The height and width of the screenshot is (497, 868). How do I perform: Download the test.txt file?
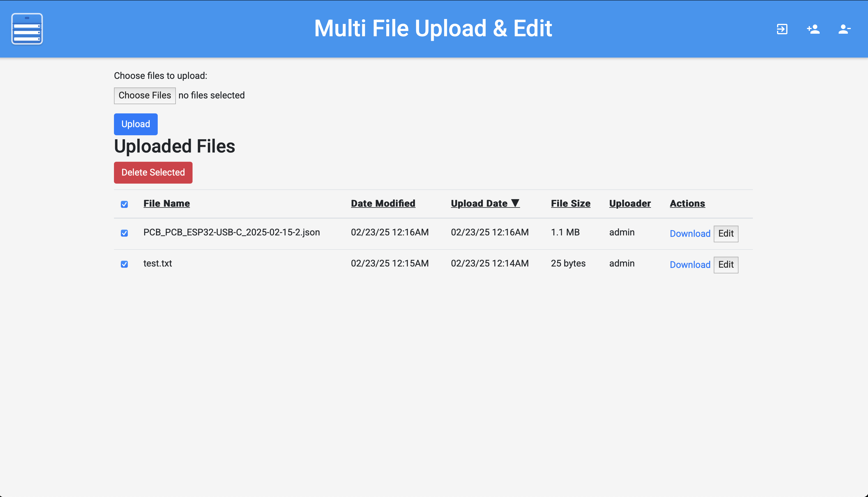pos(690,264)
